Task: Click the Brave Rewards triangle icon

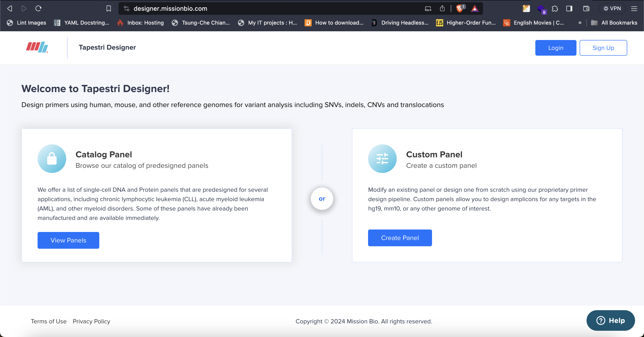Action: pyautogui.click(x=475, y=8)
